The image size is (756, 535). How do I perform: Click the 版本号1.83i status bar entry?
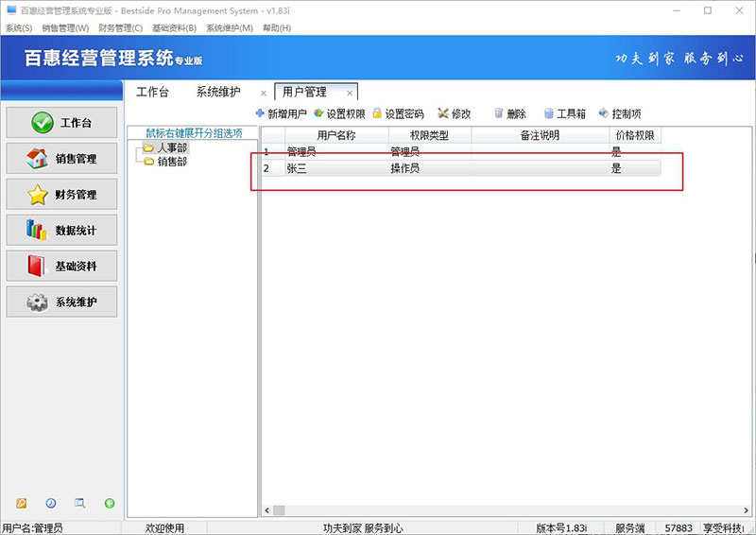click(x=561, y=528)
